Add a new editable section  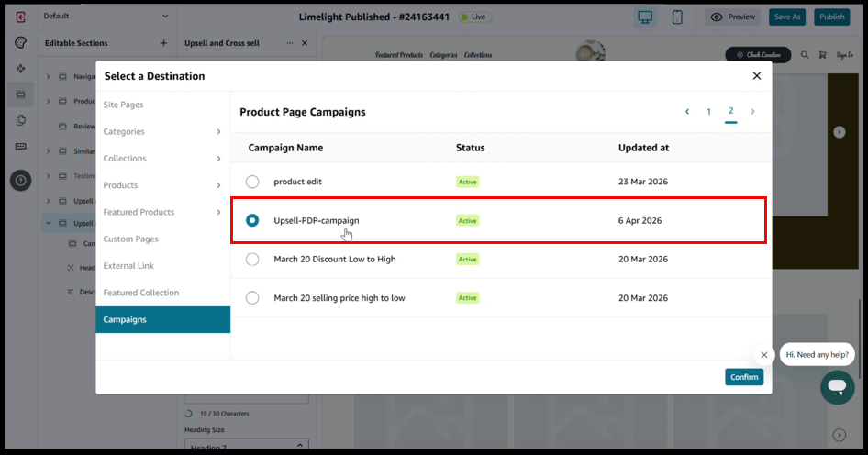(x=163, y=43)
